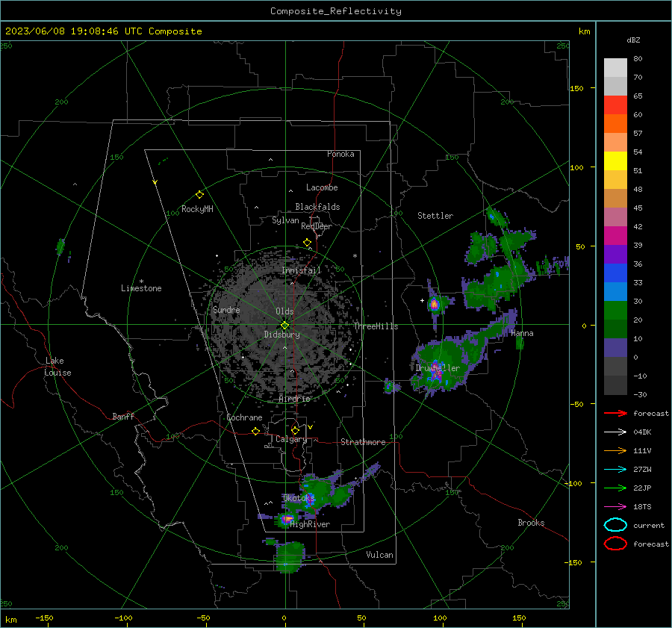Click the yellow diamond marker near RockyMH

click(x=199, y=195)
